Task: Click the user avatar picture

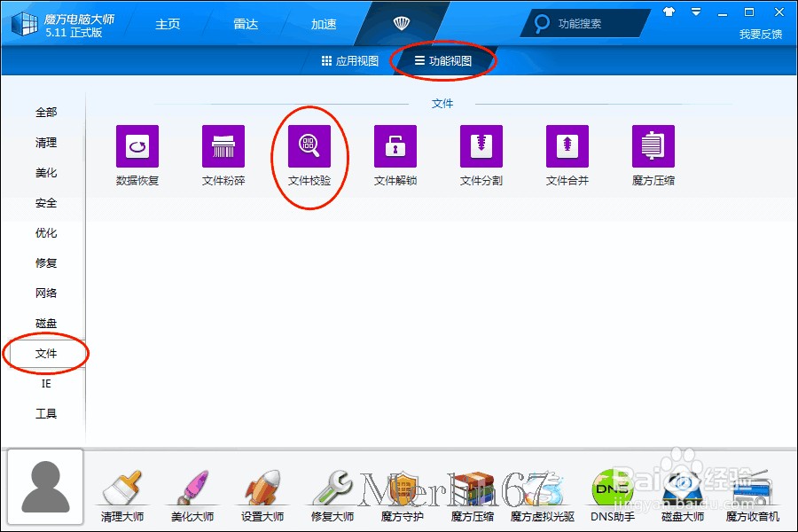Action: click(x=45, y=487)
